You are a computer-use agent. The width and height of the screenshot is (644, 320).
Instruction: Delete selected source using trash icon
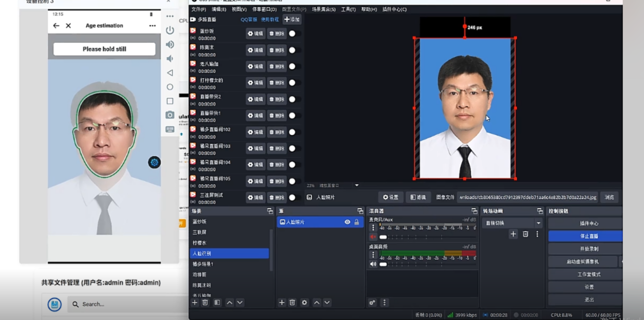pyautogui.click(x=292, y=302)
